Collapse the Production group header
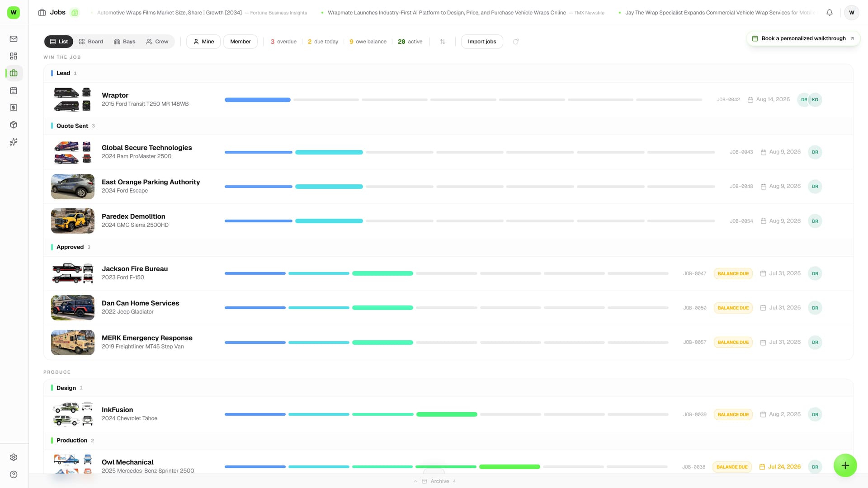 coord(448,441)
